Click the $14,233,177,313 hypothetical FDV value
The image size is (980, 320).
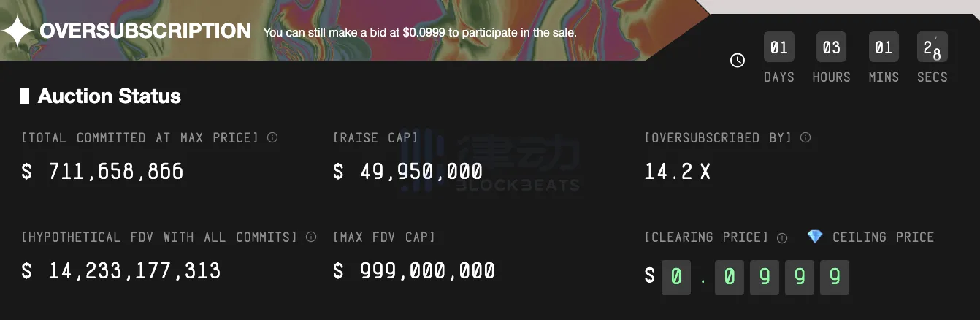[x=120, y=271]
